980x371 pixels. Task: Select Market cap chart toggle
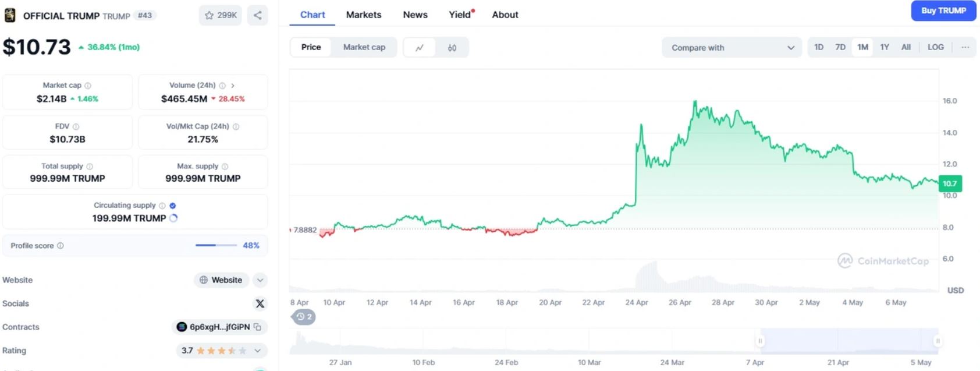coord(364,47)
